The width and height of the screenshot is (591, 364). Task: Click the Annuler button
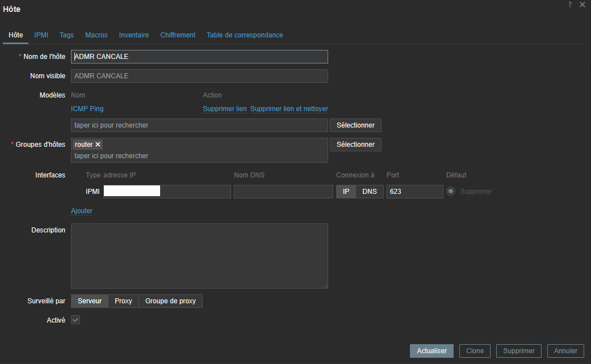(x=565, y=351)
